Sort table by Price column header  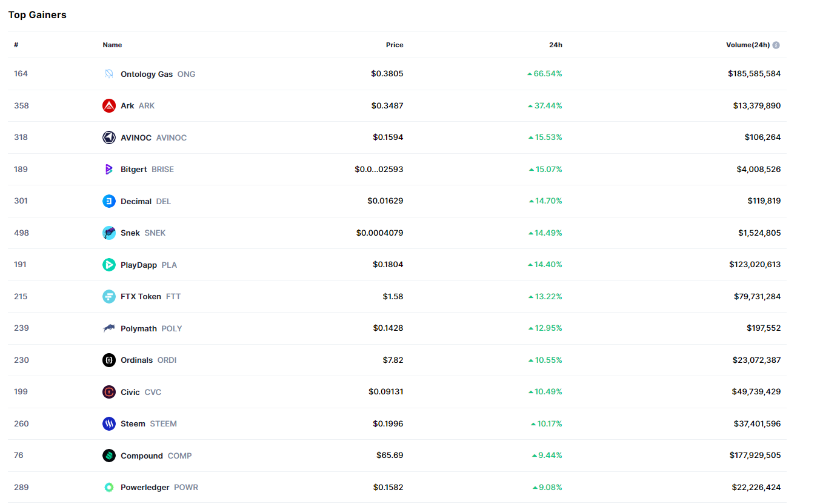pos(394,45)
